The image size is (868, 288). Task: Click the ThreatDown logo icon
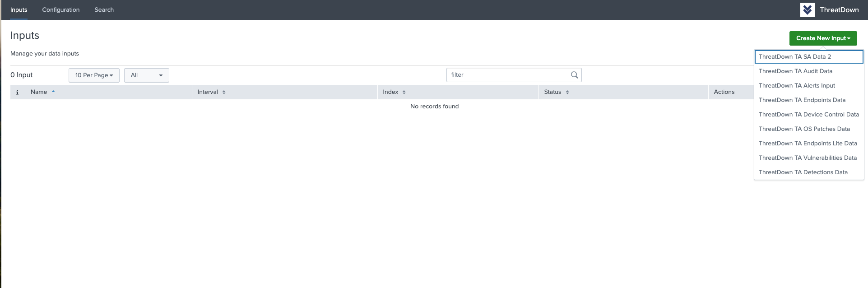click(807, 9)
